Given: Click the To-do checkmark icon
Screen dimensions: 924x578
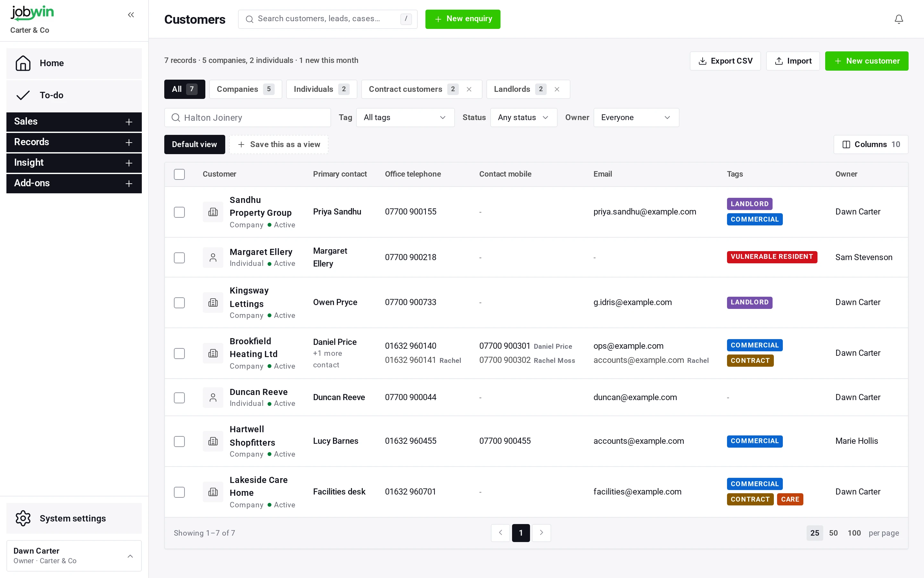Looking at the screenshot, I should click(x=23, y=95).
